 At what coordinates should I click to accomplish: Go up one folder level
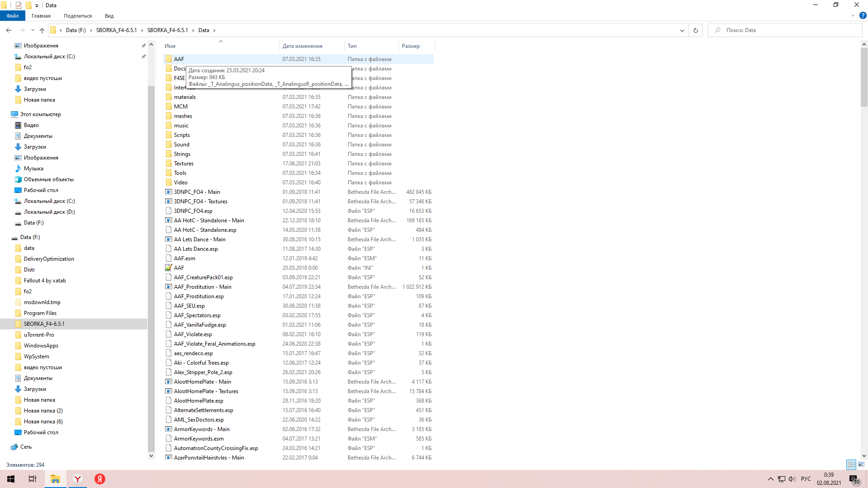(x=42, y=30)
